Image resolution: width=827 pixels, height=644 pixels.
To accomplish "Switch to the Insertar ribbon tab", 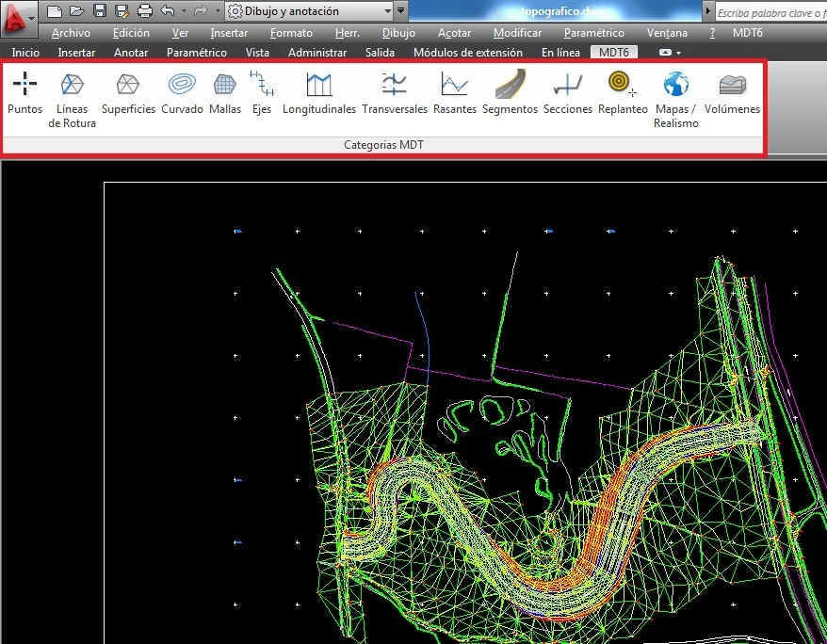I will 76,53.
